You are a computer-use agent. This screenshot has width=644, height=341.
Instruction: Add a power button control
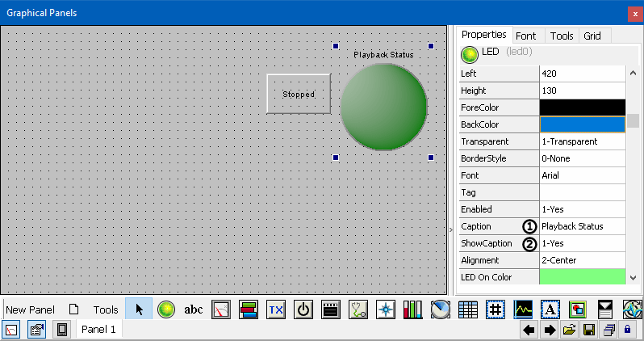[303, 309]
